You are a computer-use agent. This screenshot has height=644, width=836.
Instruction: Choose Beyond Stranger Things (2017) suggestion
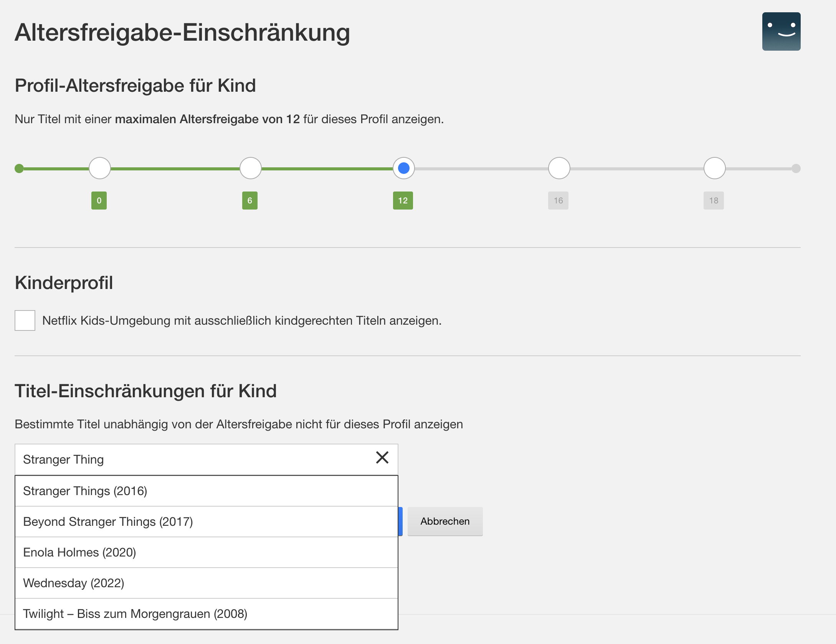pos(207,522)
